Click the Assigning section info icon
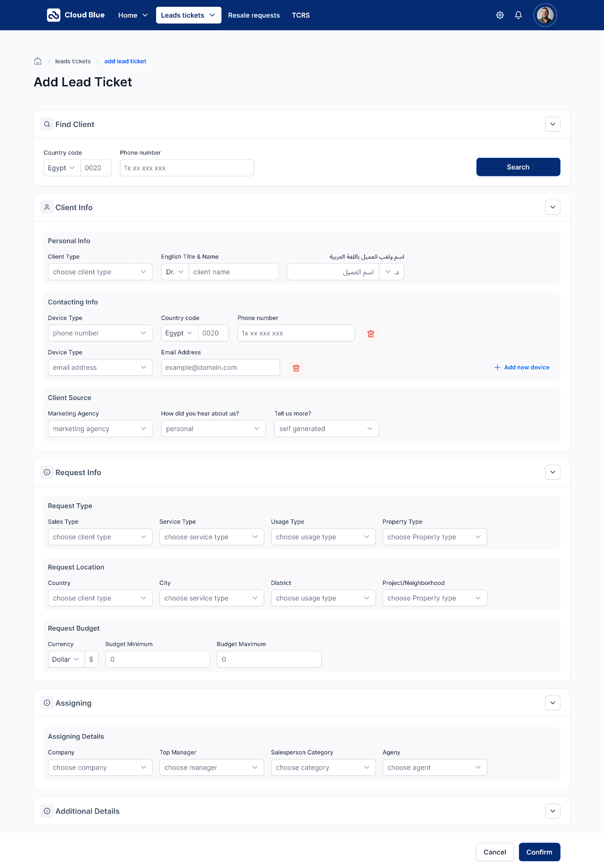The image size is (604, 868). click(47, 703)
